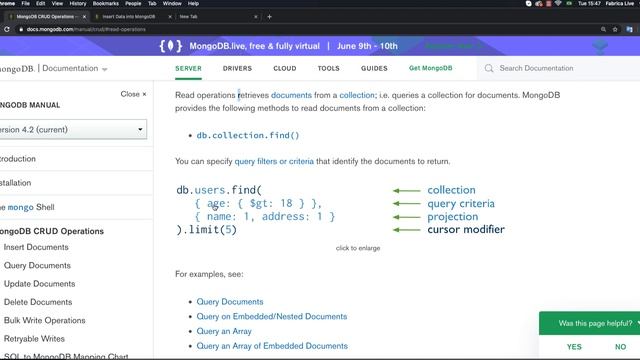The image size is (640, 360).
Task: Follow the documents link in paragraph
Action: (291, 95)
